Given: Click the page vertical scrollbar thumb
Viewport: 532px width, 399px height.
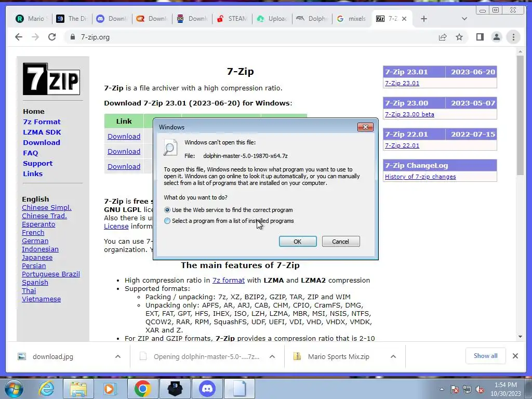Looking at the screenshot, I should [520, 115].
